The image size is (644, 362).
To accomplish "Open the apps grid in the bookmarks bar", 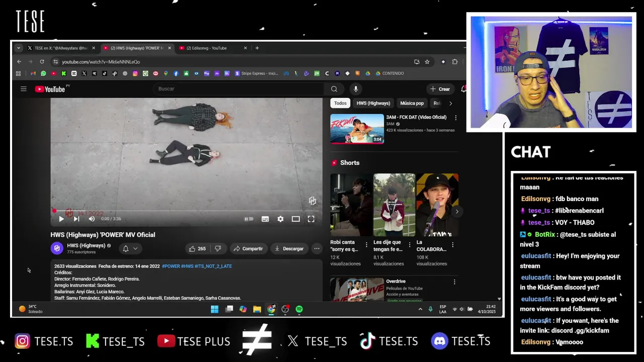I will (x=18, y=73).
